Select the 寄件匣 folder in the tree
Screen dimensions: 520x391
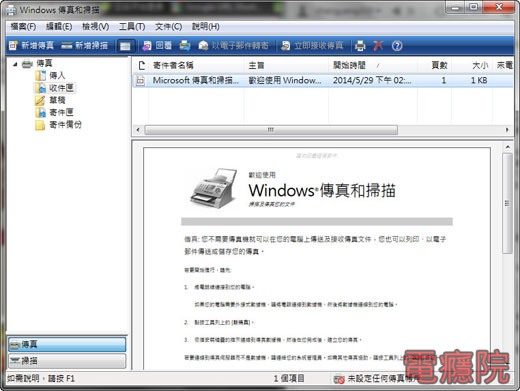click(x=61, y=112)
